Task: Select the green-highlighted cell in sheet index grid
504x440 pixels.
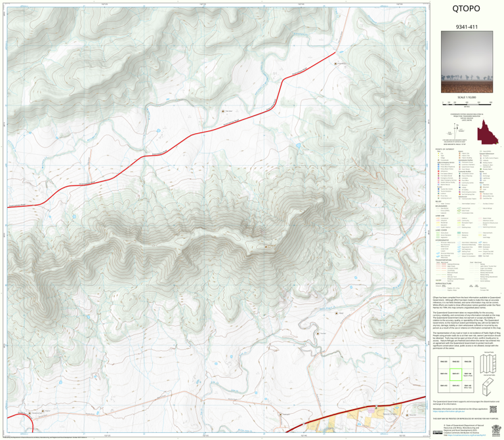Action: coord(455,374)
